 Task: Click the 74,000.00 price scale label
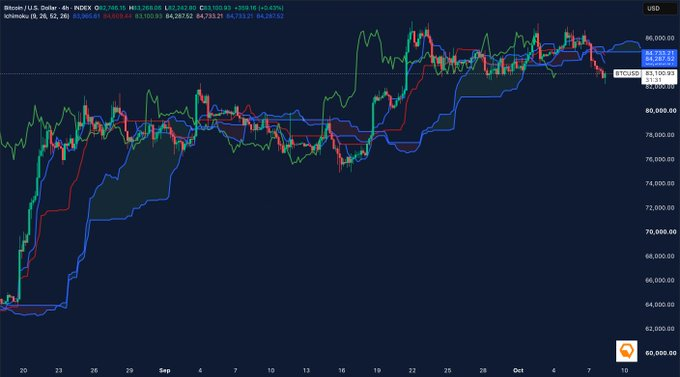(660, 184)
